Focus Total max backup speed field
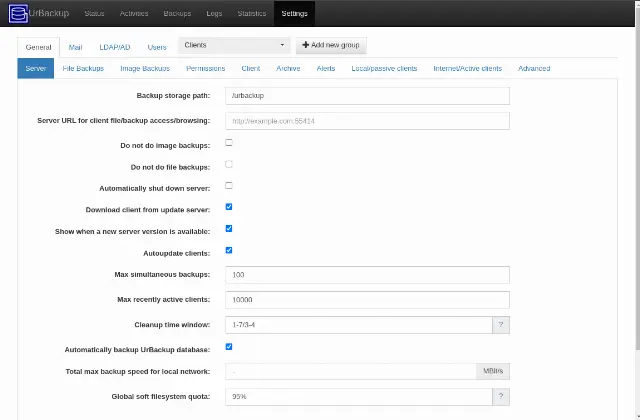 coord(351,371)
